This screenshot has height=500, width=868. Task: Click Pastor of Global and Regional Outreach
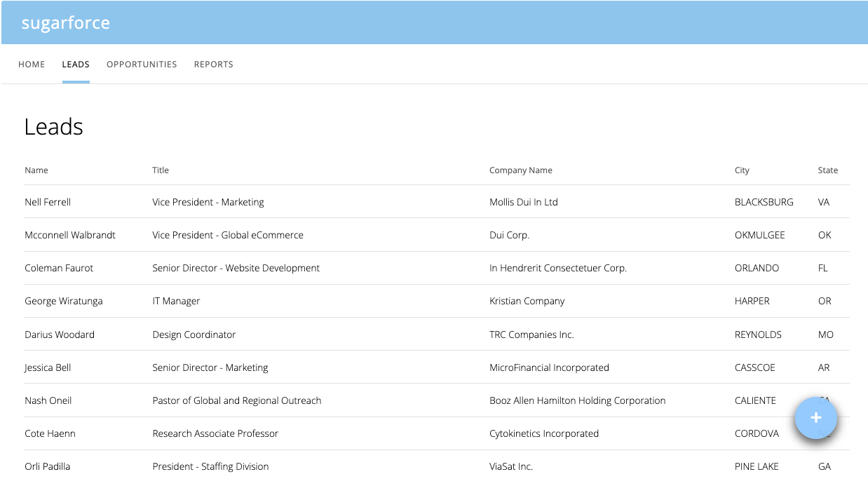pos(237,400)
